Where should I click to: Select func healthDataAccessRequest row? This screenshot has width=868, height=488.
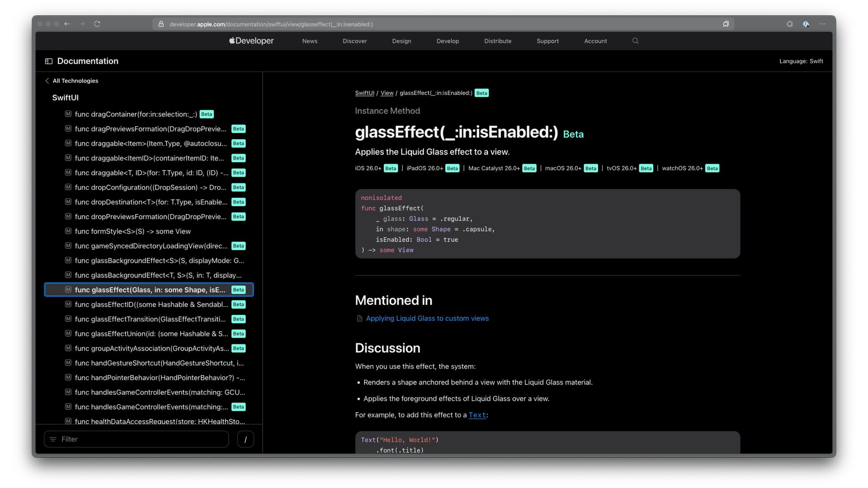pos(149,421)
